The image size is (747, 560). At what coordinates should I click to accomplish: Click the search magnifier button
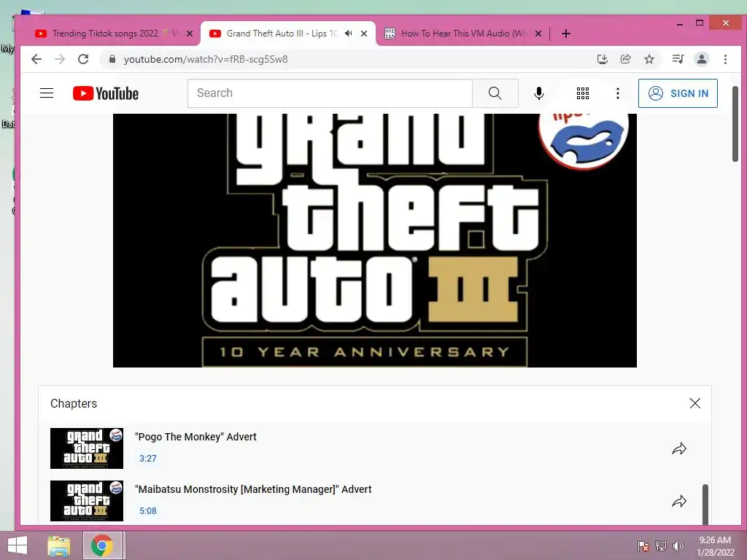coord(495,93)
